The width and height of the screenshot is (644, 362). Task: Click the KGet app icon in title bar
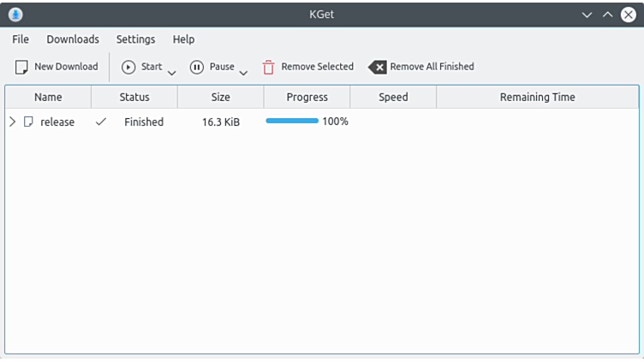coord(15,15)
